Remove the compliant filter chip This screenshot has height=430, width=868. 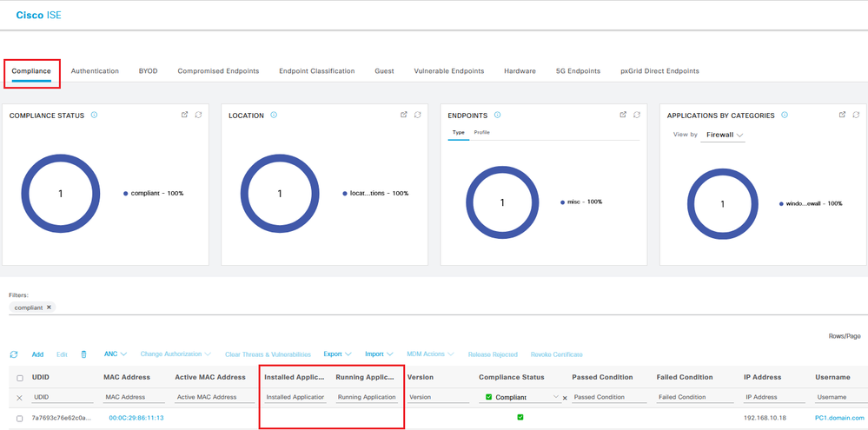(49, 308)
